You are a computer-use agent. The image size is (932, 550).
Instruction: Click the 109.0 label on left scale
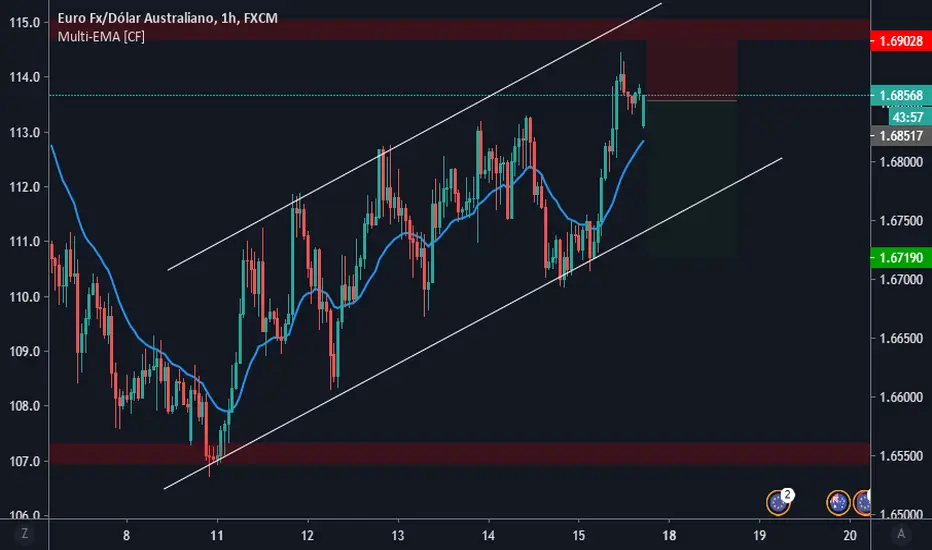pos(25,351)
